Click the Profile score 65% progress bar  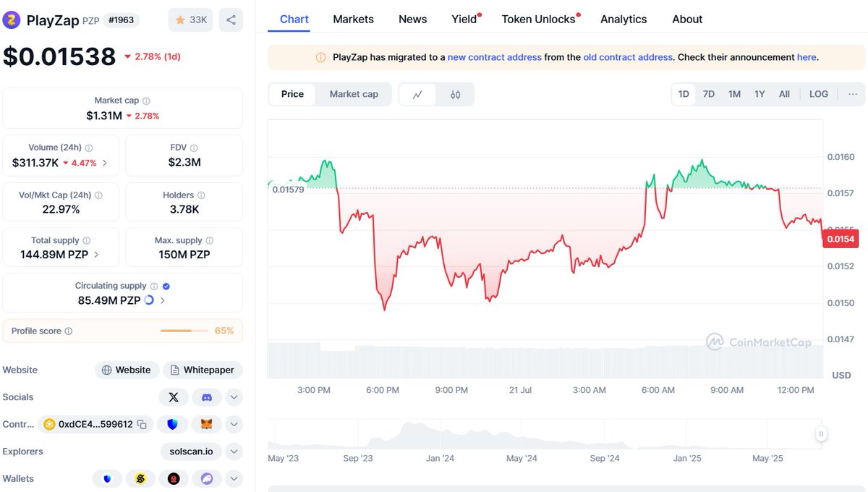pyautogui.click(x=184, y=331)
